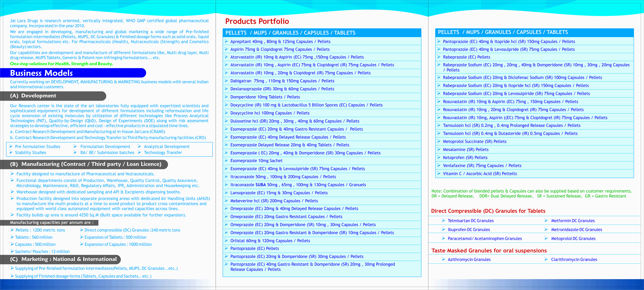This screenshot has width=644, height=290.
Task: Select the Business Models heading banner
Action: [x=73, y=73]
